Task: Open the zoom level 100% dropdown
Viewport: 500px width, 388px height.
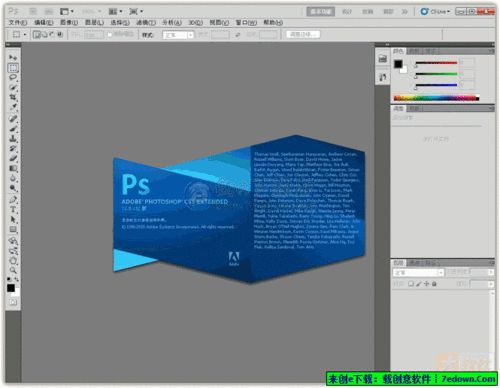Action: pos(91,11)
